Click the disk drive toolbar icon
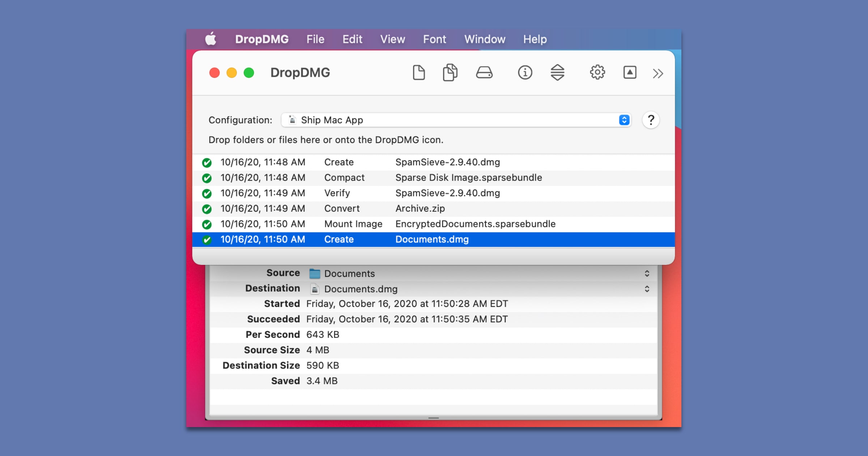The image size is (868, 456). coord(484,73)
